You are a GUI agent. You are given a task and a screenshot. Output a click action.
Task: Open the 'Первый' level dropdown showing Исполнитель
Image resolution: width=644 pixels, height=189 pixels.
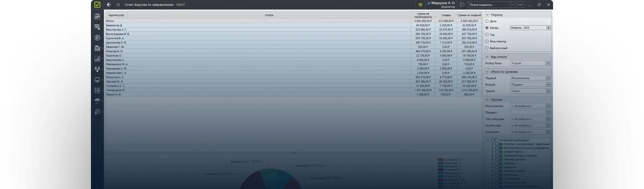click(530, 78)
